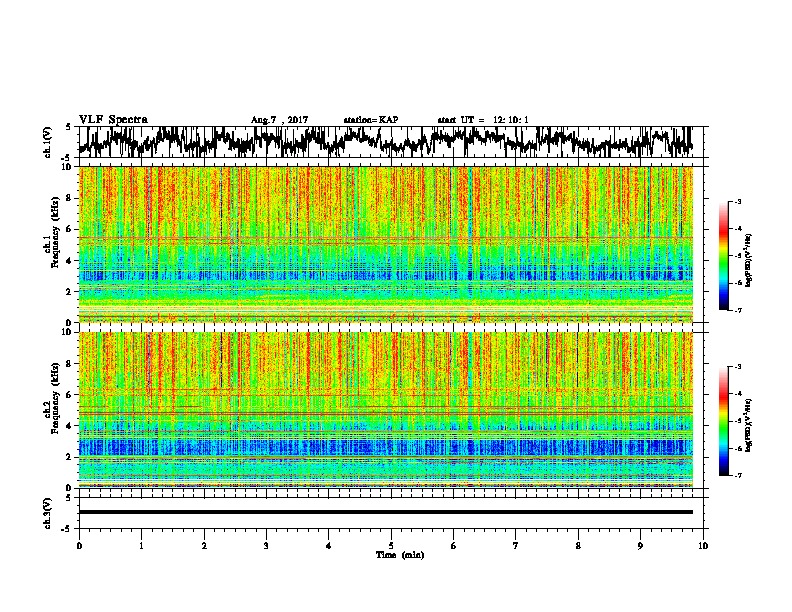The image size is (792, 612).
Task: Click the ch.1 color bar log(PSD) label
Action: pos(749,260)
